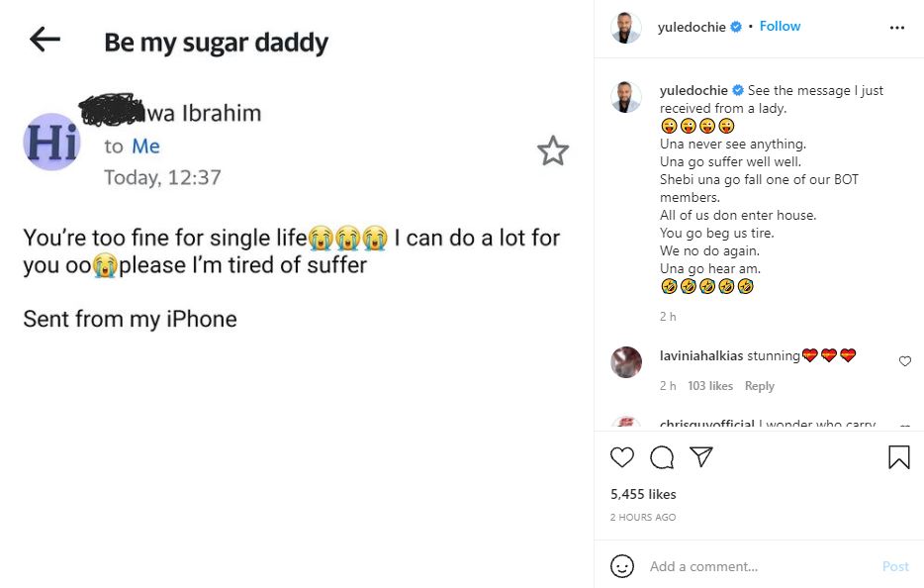Click the back arrow in the email screenshot
Screen dimensions: 924x588
[x=45, y=40]
